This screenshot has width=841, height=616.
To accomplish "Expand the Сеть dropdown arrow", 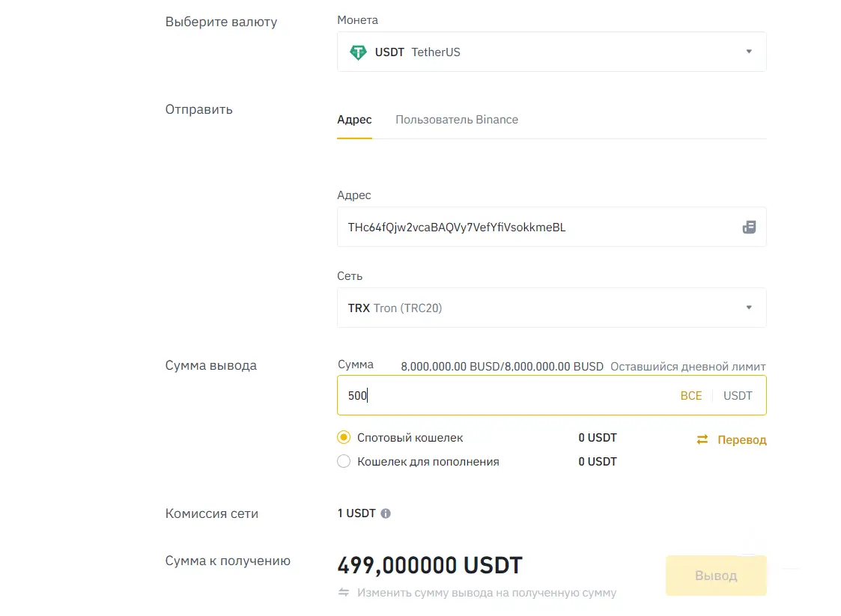I will coord(749,308).
